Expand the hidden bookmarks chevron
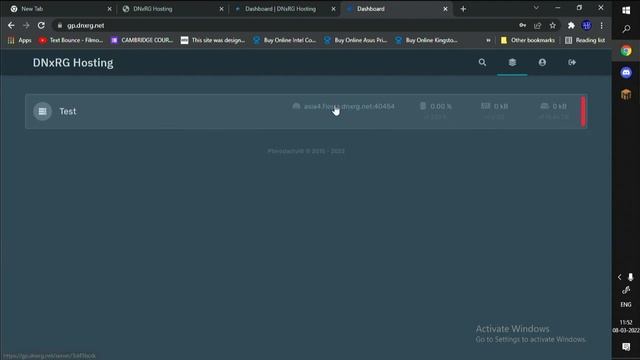Screen dimensions: 640x360 tap(488, 40)
